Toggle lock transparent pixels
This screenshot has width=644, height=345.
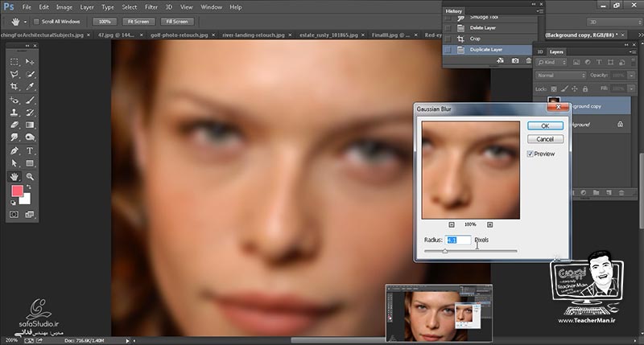coord(554,88)
